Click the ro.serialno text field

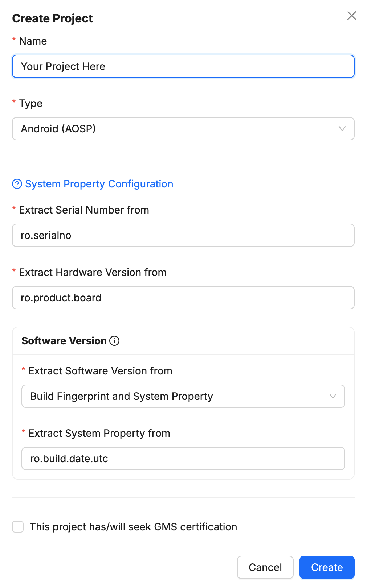tap(183, 235)
